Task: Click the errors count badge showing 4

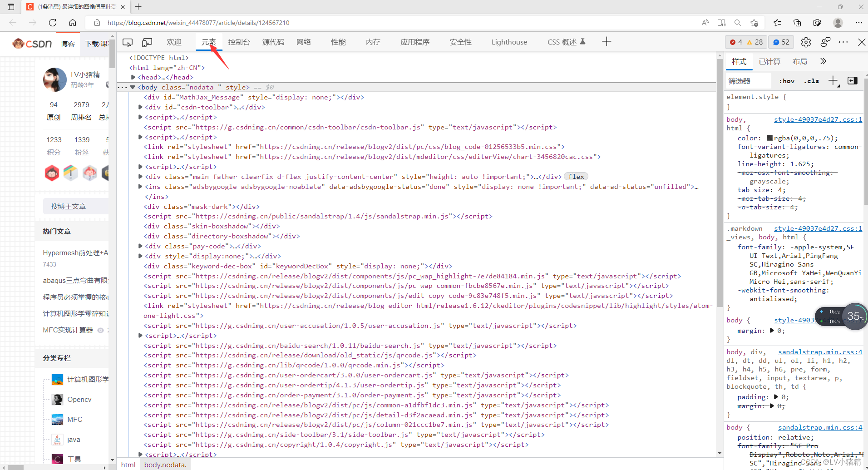Action: point(736,42)
